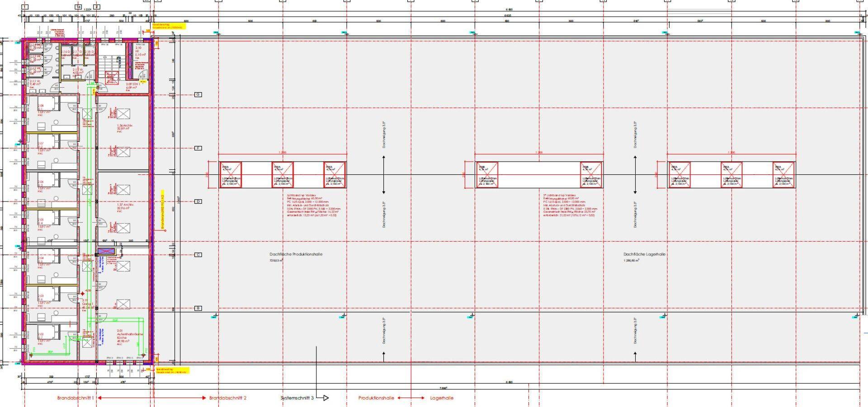Select grid axis marker C
Screen dimensions: 868x407
click(x=198, y=255)
